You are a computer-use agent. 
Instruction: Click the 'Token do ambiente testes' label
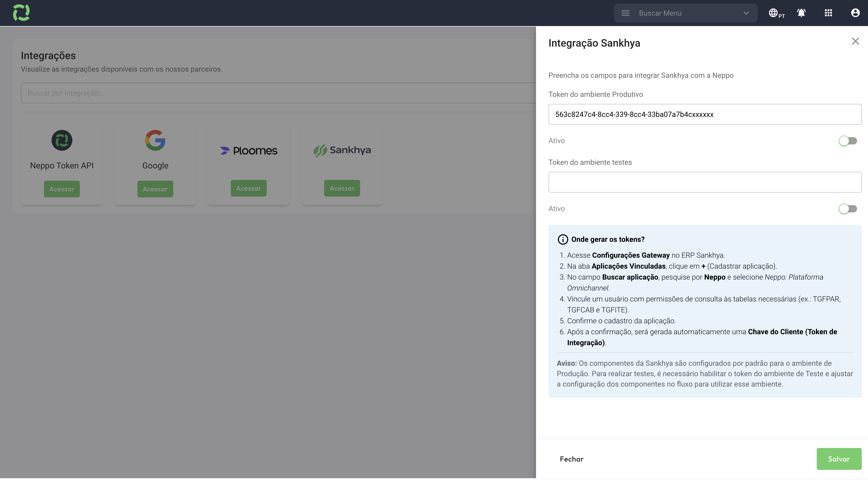coord(590,162)
